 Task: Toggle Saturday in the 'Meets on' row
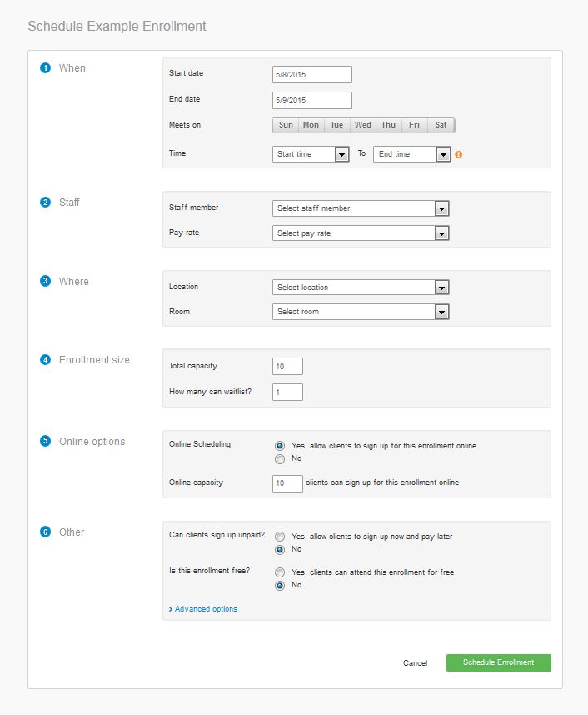[440, 124]
